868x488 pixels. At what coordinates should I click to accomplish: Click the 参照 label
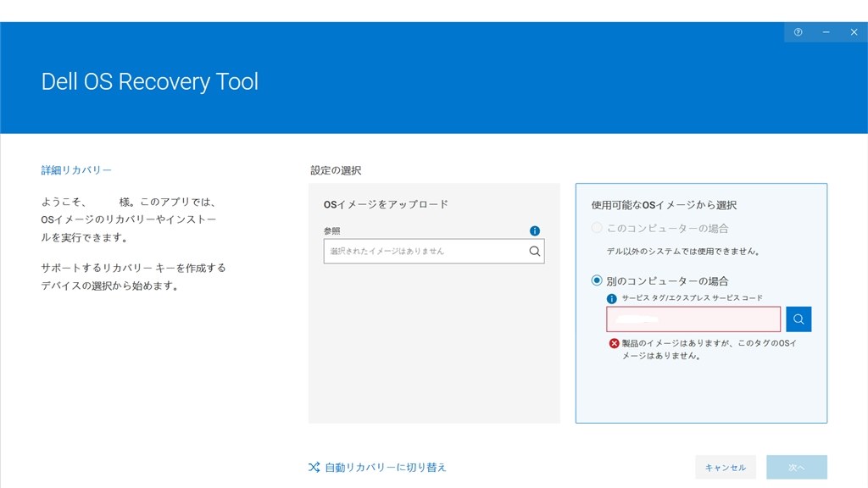[332, 230]
